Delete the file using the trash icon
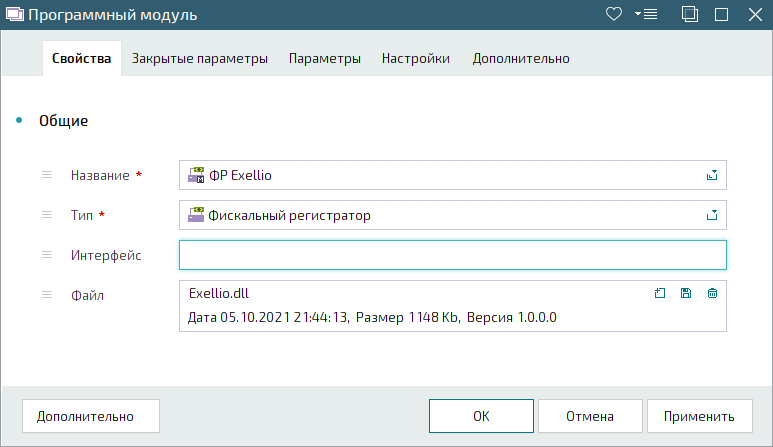The height and width of the screenshot is (447, 773). point(712,293)
